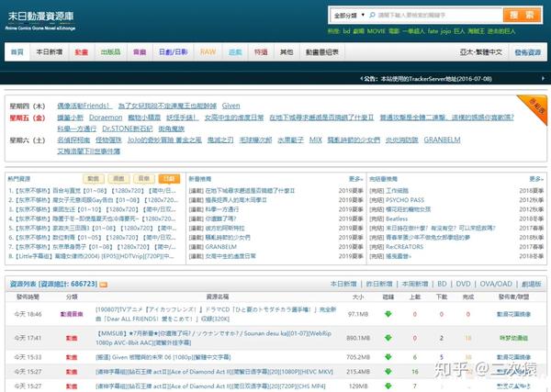
Task: Click the fate hot keyword
Action: pos(433,31)
